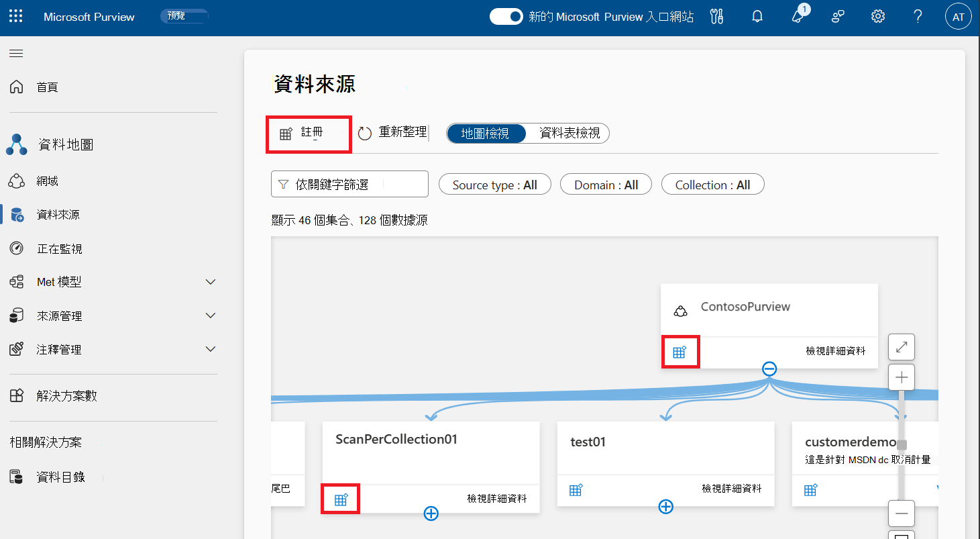Open the AT account avatar
This screenshot has width=980, height=539.
coord(959,17)
